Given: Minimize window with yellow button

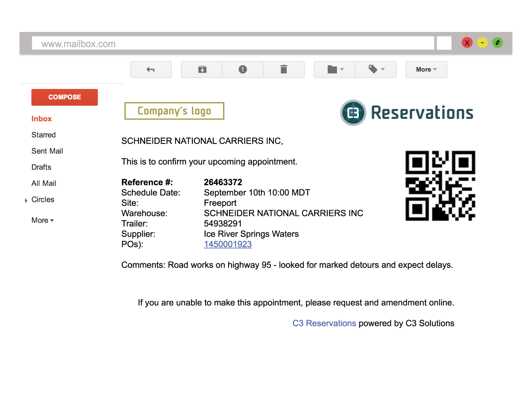Looking at the screenshot, I should [x=482, y=42].
